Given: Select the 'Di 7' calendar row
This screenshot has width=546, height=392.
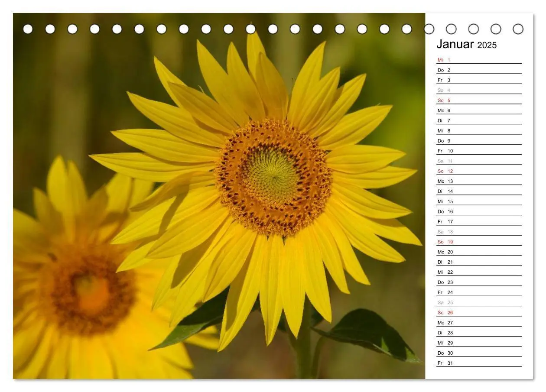Looking at the screenshot, I should coord(479,120).
